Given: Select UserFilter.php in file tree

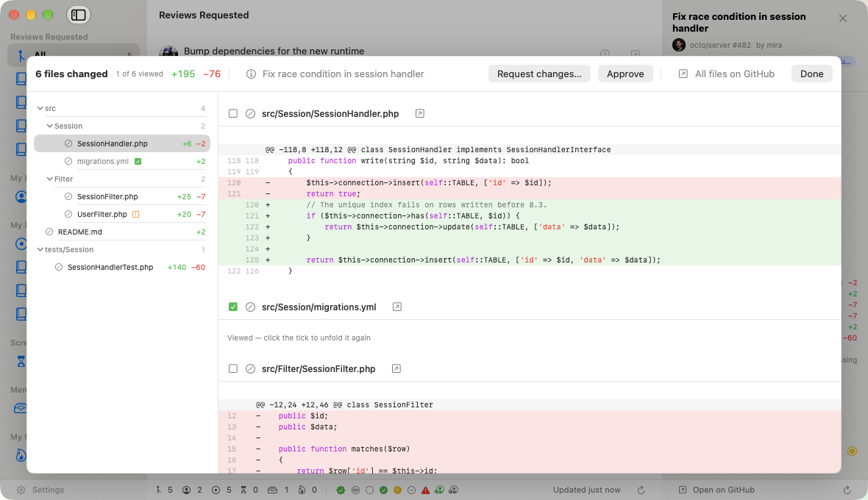Looking at the screenshot, I should (x=122, y=215).
